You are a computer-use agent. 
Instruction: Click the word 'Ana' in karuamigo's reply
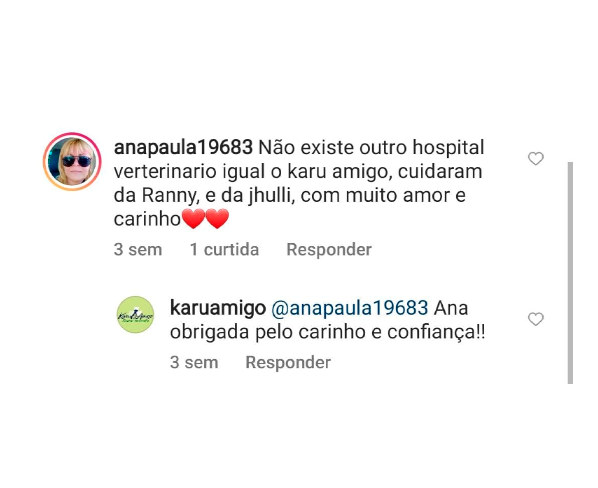point(451,308)
